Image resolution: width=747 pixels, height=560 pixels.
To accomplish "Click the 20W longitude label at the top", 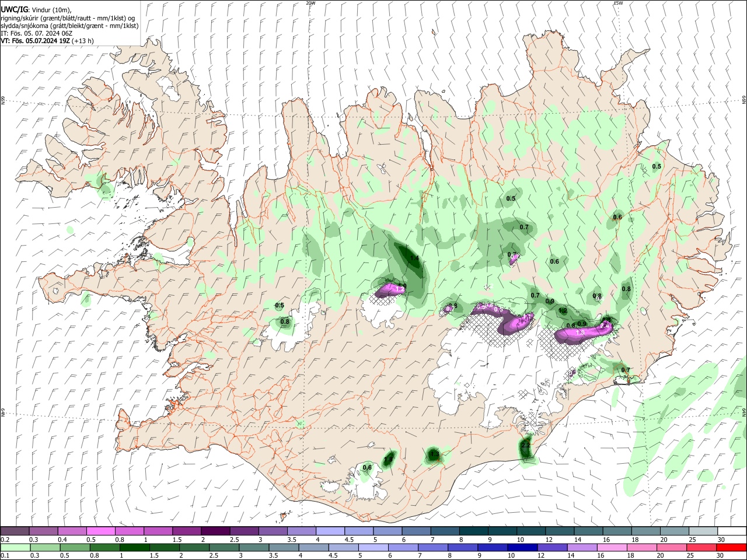I will point(311,3).
